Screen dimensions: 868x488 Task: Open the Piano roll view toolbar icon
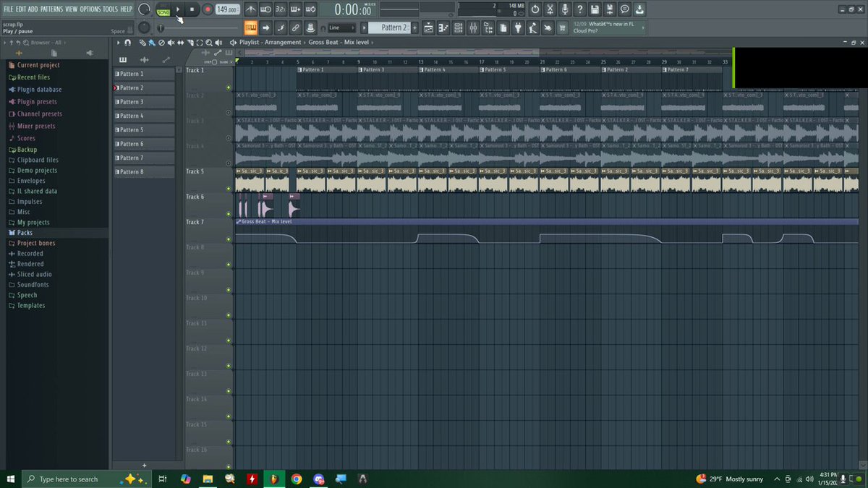coord(443,27)
